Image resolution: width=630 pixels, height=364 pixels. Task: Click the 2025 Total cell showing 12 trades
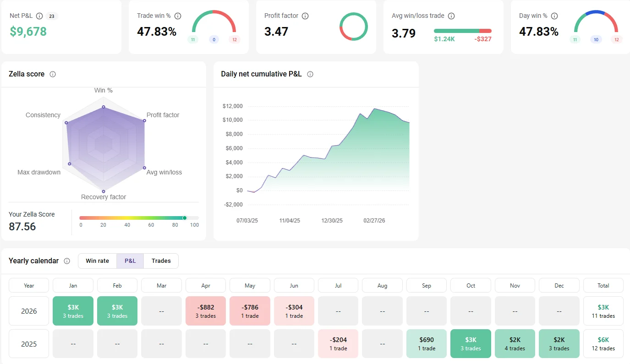603,344
